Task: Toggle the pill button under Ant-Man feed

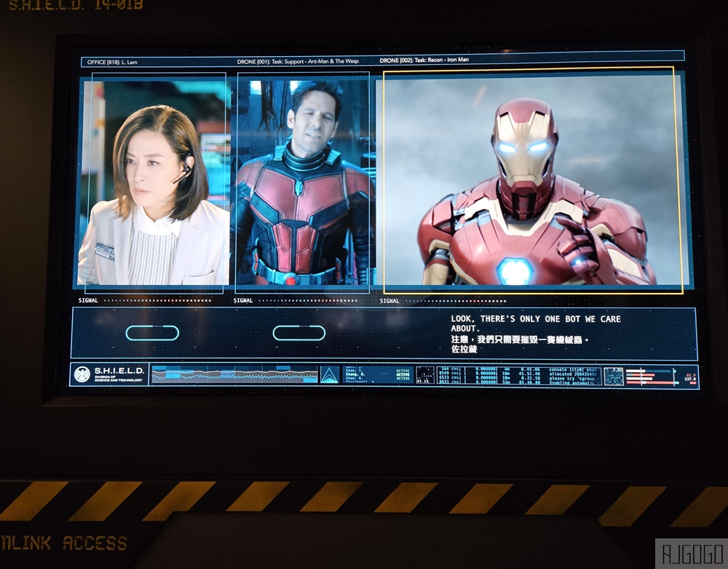Action: coord(299,332)
